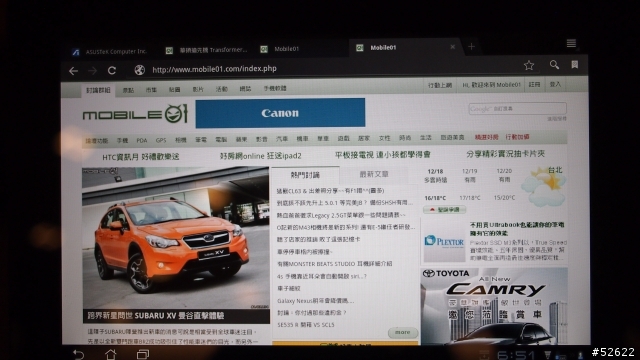Open the Plextor ad logo

tap(444, 242)
